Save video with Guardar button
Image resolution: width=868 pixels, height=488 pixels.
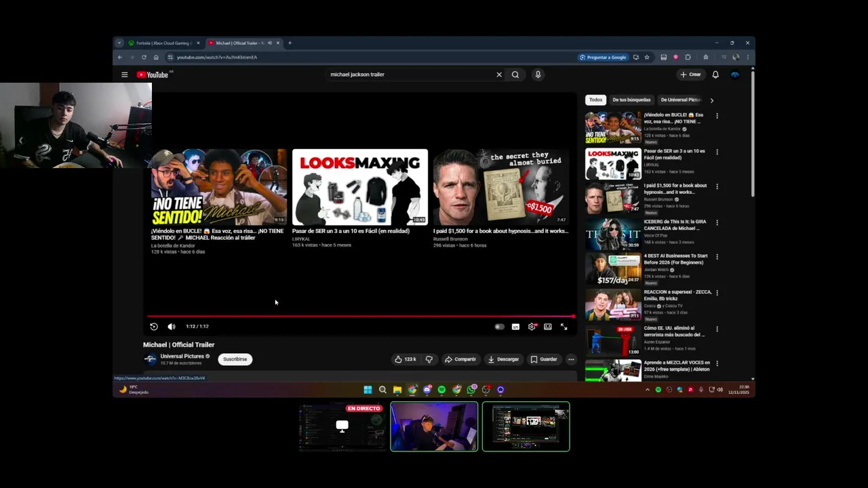coord(544,359)
